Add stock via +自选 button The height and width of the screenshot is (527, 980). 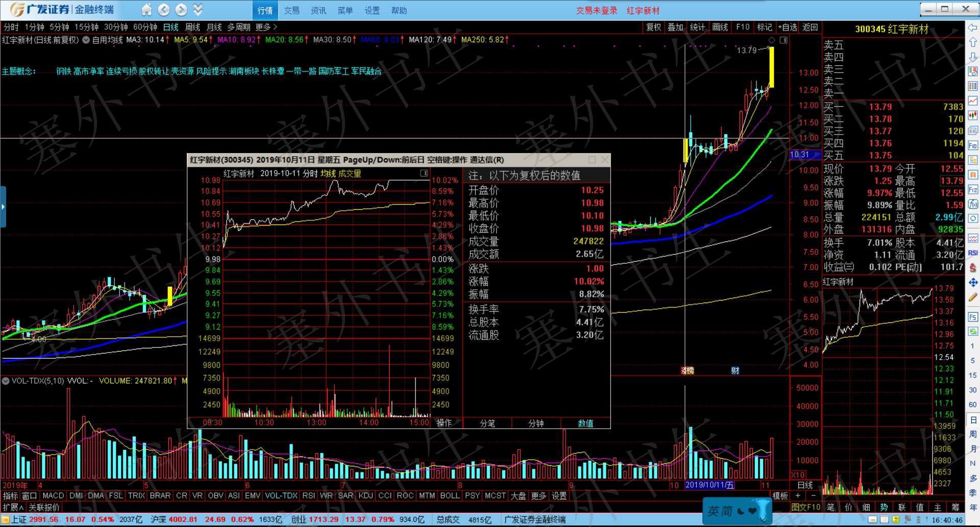pyautogui.click(x=787, y=27)
